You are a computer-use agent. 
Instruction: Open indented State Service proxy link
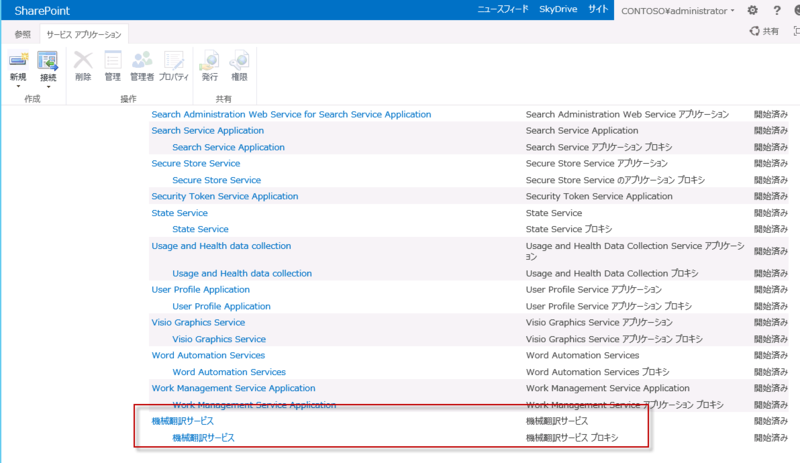pyautogui.click(x=201, y=229)
